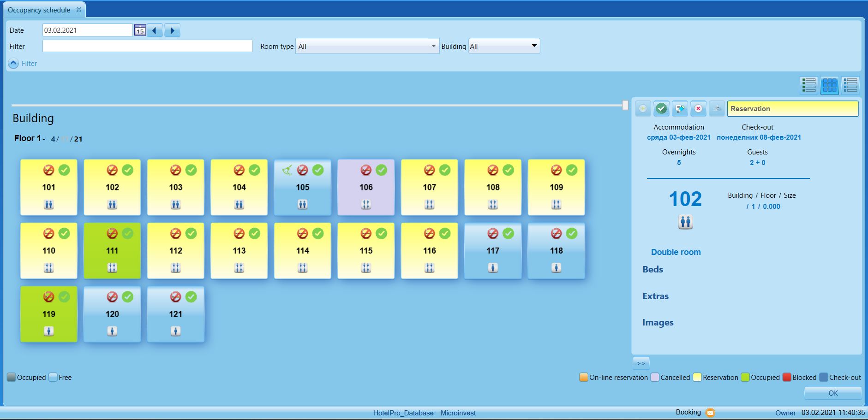Click the HotelPro_Database status bar text
This screenshot has width=868, height=420.
[403, 413]
